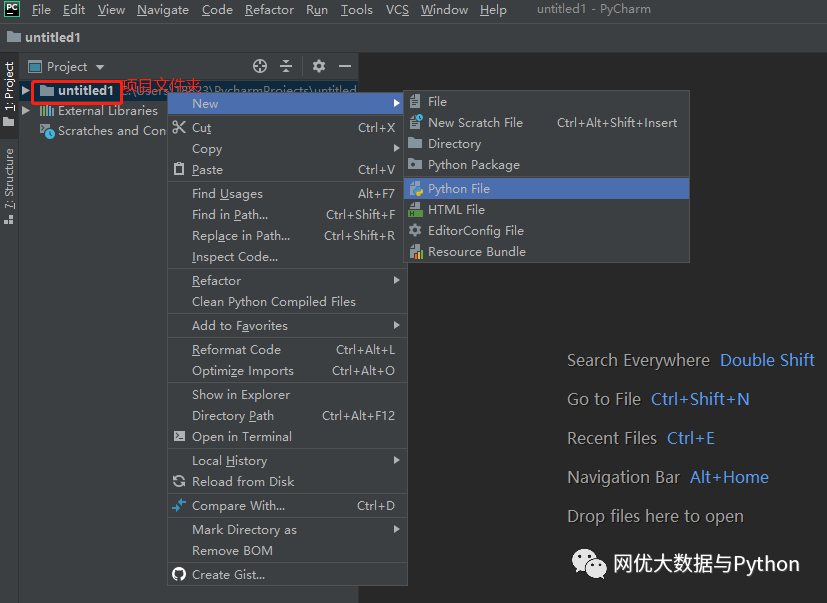
Task: Click the collapse all icon in Project panel
Action: (286, 66)
